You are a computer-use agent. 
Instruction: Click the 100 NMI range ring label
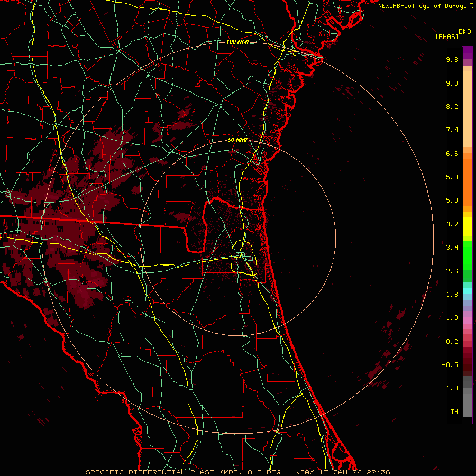237,42
